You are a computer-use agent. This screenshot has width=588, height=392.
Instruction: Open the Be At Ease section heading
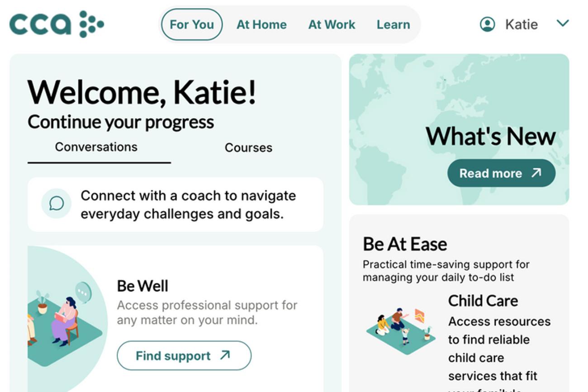(404, 243)
